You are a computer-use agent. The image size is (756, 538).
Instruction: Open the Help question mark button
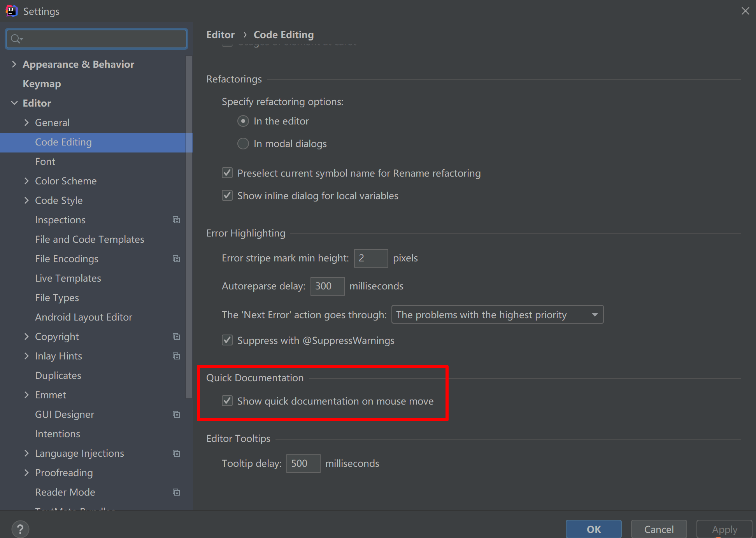point(20,529)
